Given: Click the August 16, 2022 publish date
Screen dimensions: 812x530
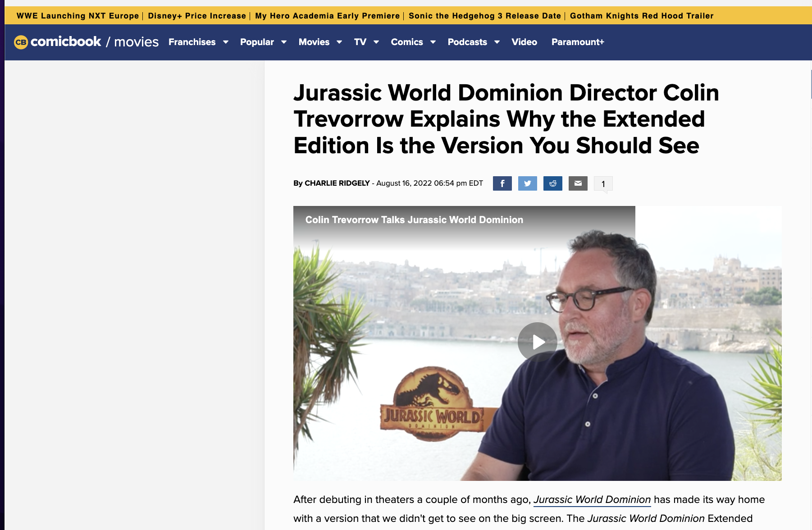Looking at the screenshot, I should [429, 183].
